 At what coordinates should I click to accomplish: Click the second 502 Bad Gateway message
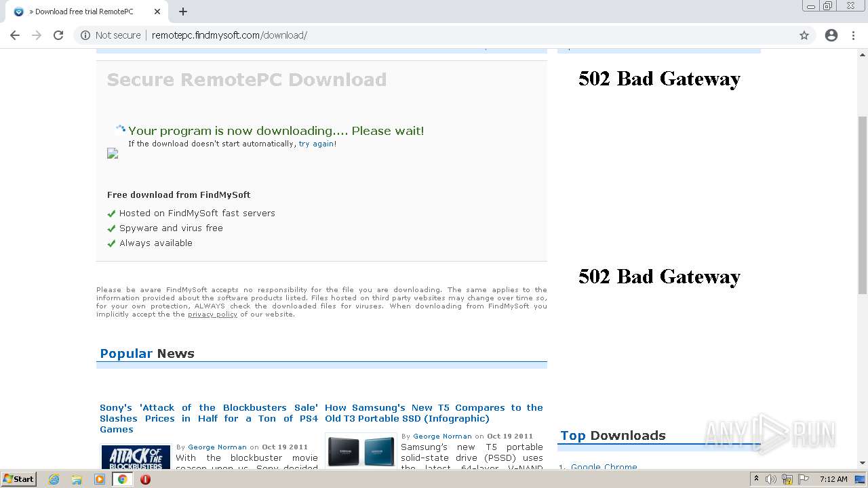click(659, 277)
